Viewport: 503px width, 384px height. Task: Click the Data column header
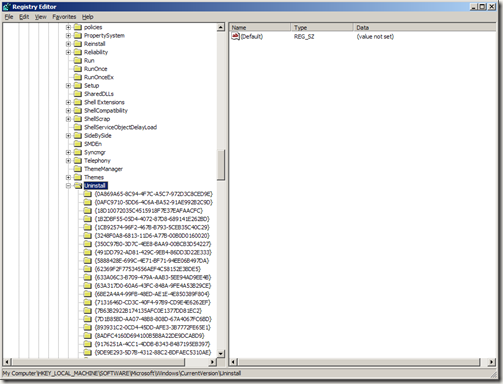425,27
